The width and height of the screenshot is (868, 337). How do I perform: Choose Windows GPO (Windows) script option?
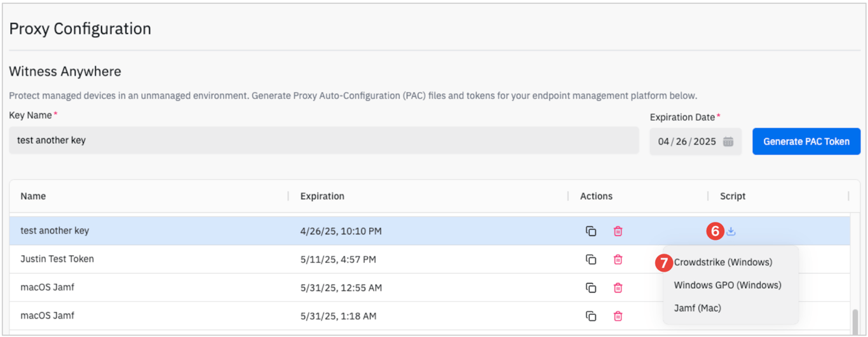(728, 285)
